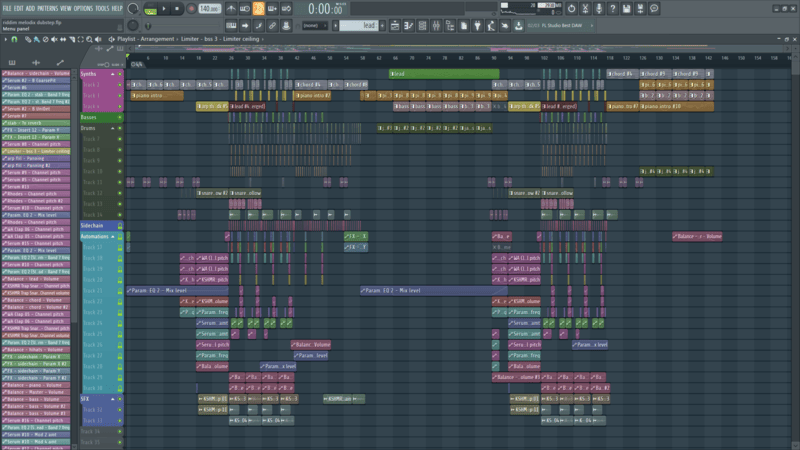Collapse the Automations track group
This screenshot has width=800, height=450.
tap(112, 237)
